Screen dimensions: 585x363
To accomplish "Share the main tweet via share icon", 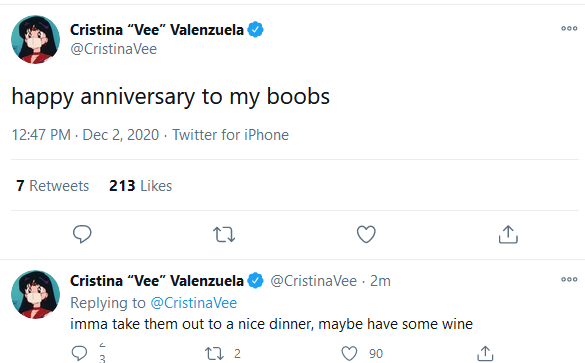I will [x=508, y=234].
